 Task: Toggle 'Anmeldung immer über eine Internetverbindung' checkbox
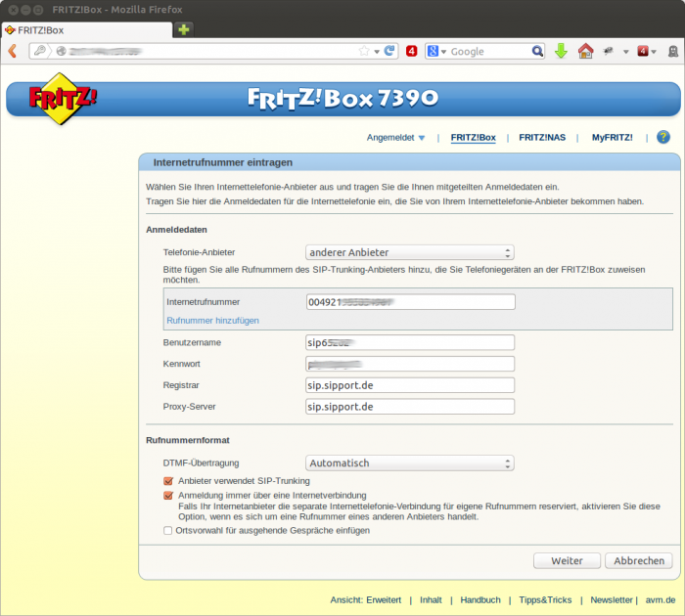(x=168, y=496)
